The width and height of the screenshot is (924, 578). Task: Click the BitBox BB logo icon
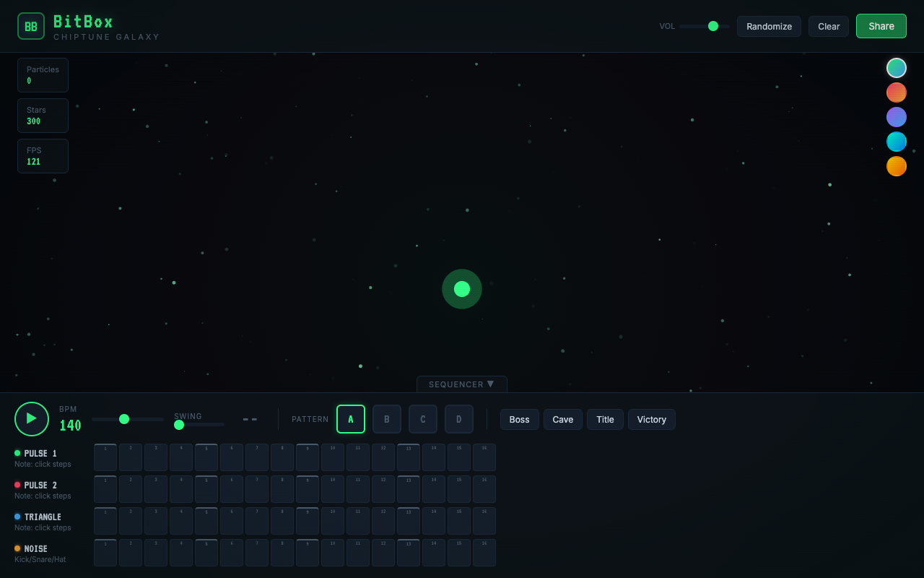coord(31,26)
